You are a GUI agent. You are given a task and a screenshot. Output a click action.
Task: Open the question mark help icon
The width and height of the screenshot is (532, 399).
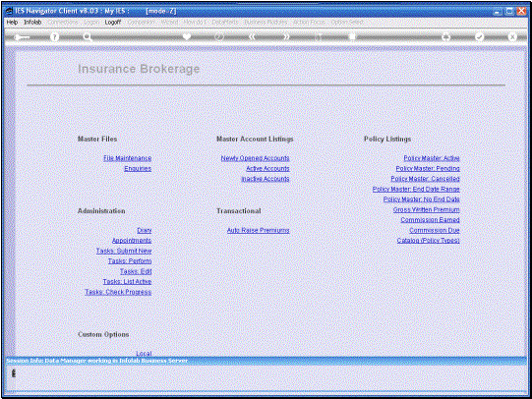coord(54,37)
